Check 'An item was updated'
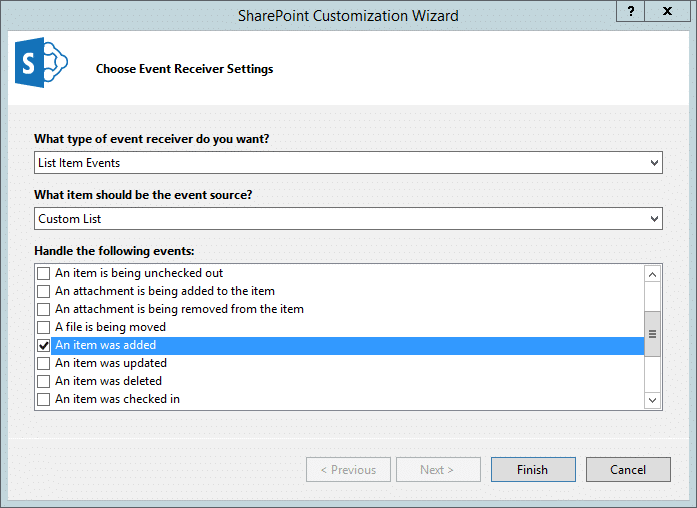This screenshot has width=697, height=508. (x=44, y=363)
